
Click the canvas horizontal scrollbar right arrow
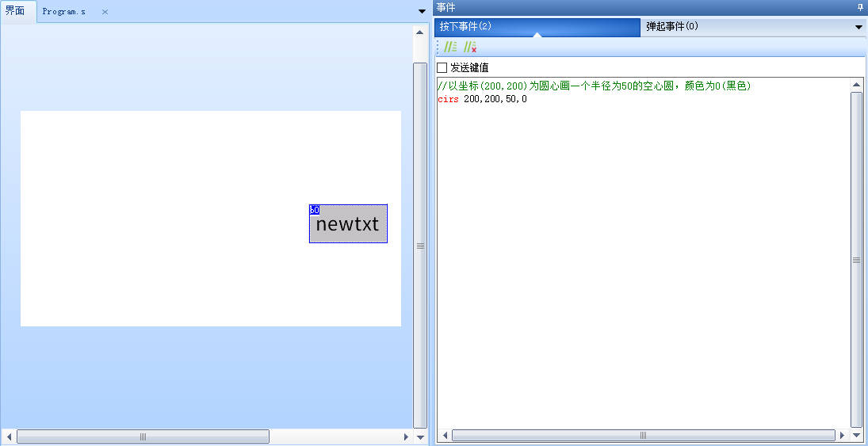pyautogui.click(x=407, y=436)
